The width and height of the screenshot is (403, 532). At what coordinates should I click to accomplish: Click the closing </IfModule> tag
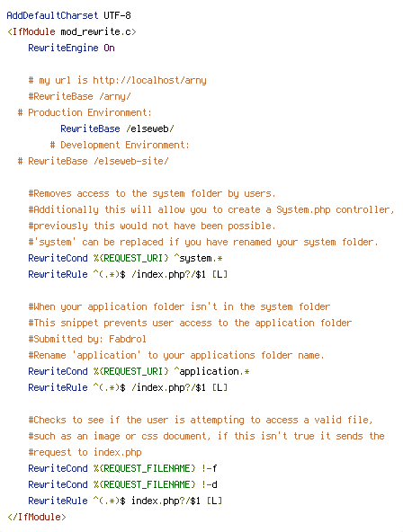click(36, 517)
